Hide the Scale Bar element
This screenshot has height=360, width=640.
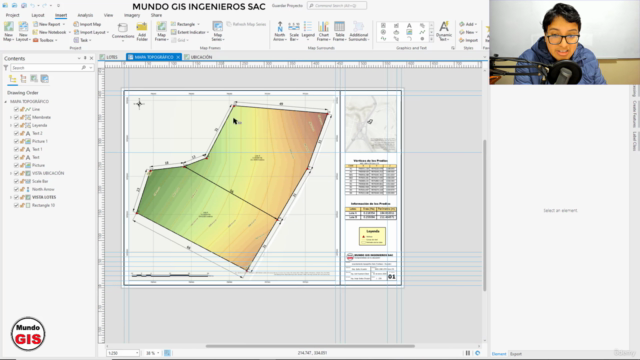click(16, 181)
